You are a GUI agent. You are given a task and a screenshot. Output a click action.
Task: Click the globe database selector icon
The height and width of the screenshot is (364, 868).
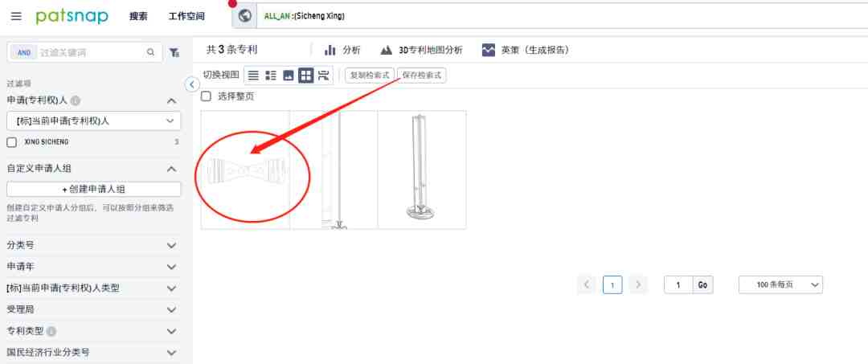pyautogui.click(x=244, y=16)
